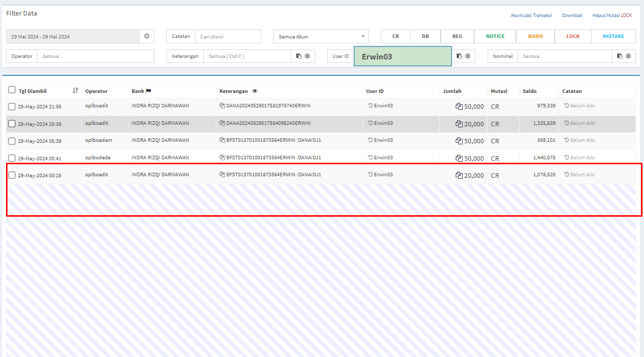This screenshot has width=644, height=357.
Task: Check the select-all checkbox in table header
Action: (x=12, y=90)
